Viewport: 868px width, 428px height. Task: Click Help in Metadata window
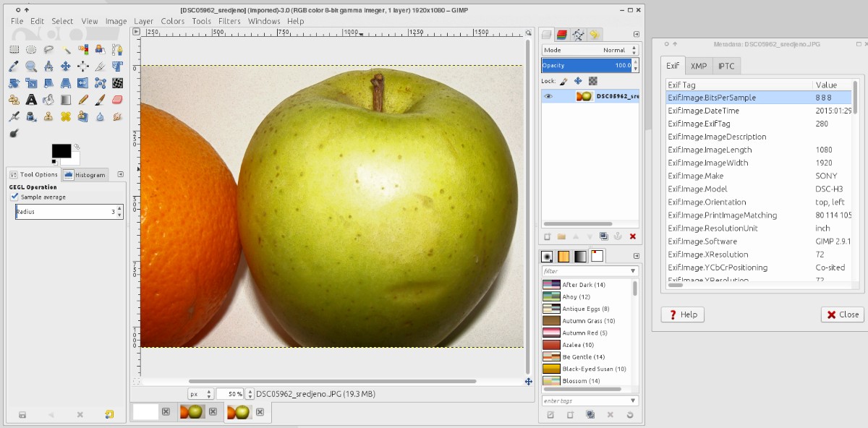[682, 314]
